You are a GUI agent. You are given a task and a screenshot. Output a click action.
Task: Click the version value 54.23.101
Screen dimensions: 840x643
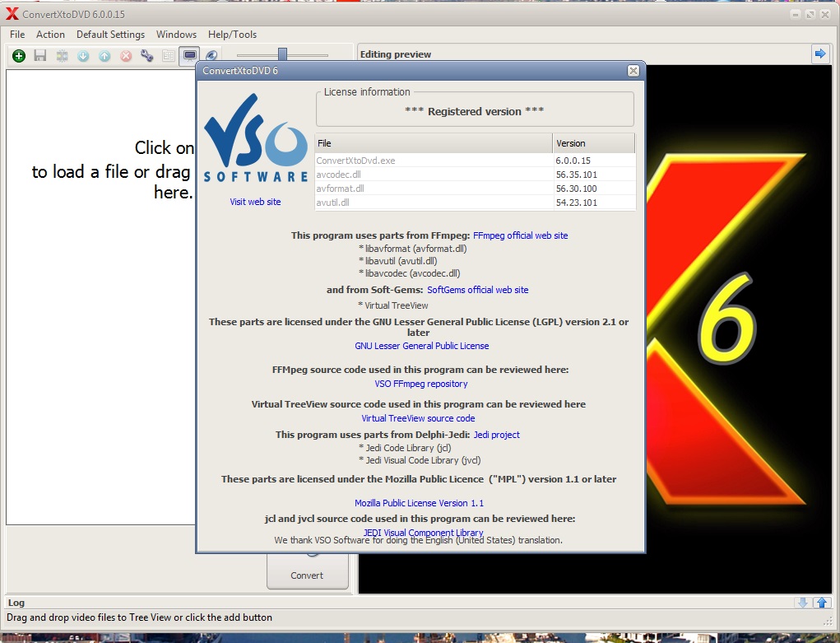point(577,203)
